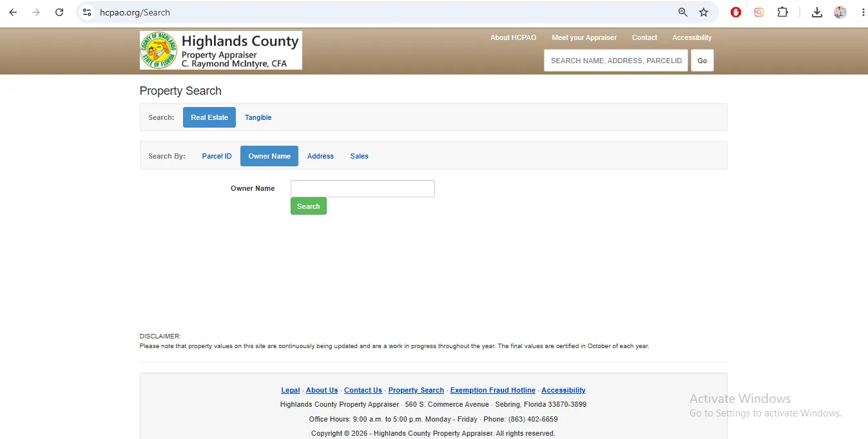Click the Go button beside header search
The width and height of the screenshot is (868, 439).
click(702, 61)
